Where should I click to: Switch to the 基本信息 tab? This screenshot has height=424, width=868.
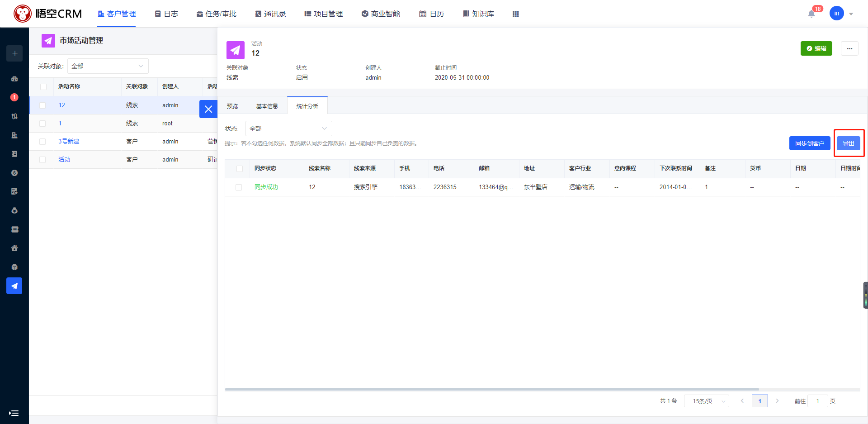pyautogui.click(x=267, y=106)
